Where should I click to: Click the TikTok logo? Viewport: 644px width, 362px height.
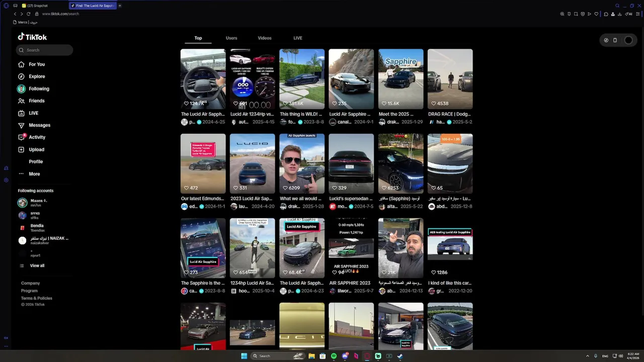click(x=32, y=37)
